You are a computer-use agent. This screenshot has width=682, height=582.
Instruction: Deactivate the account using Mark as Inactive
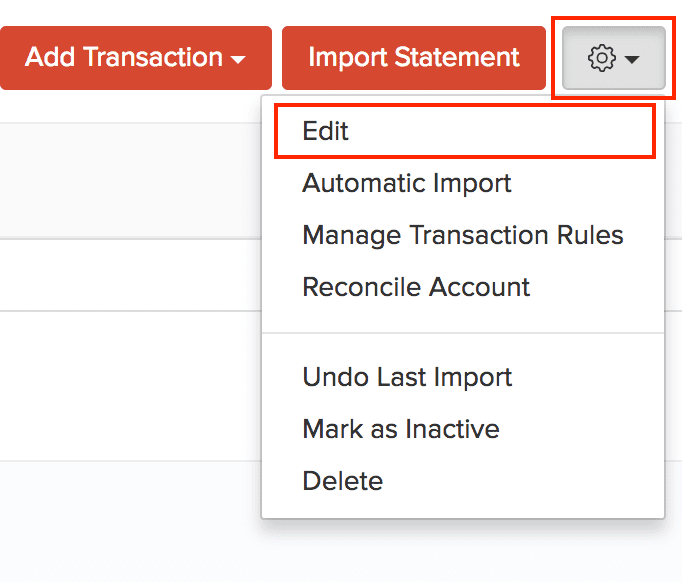(401, 429)
